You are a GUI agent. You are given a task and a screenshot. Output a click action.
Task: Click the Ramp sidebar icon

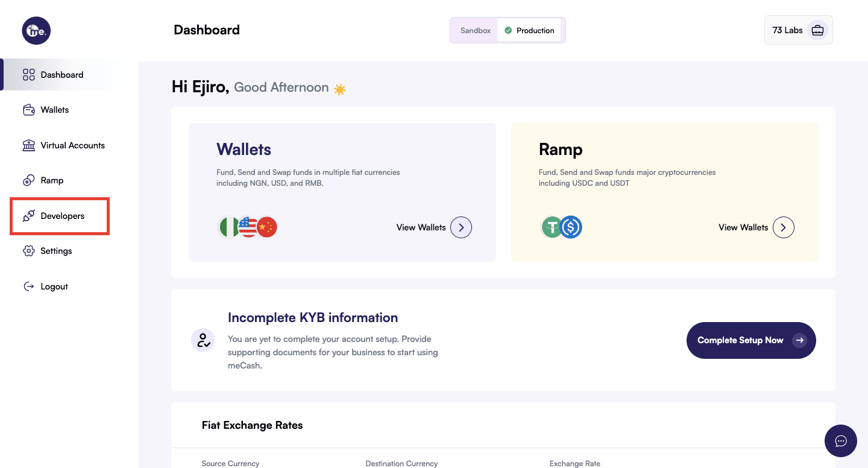[28, 180]
